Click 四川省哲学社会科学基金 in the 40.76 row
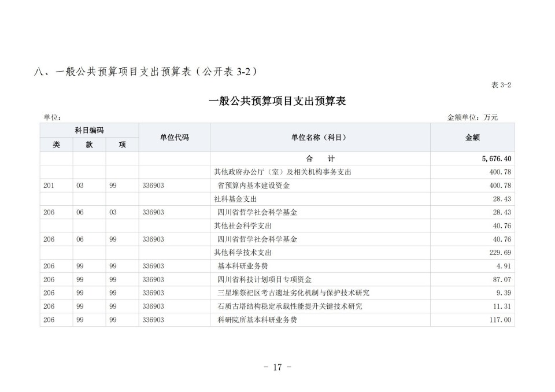This screenshot has width=555, height=392. (257, 239)
